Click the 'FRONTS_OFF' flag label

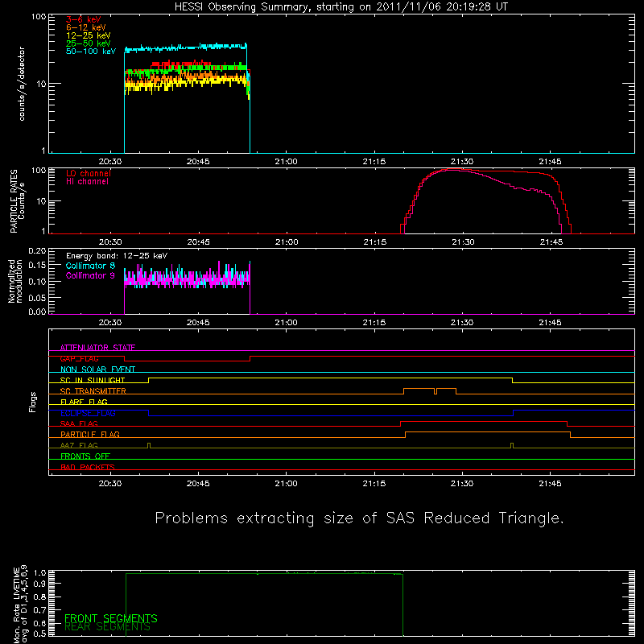(x=85, y=456)
